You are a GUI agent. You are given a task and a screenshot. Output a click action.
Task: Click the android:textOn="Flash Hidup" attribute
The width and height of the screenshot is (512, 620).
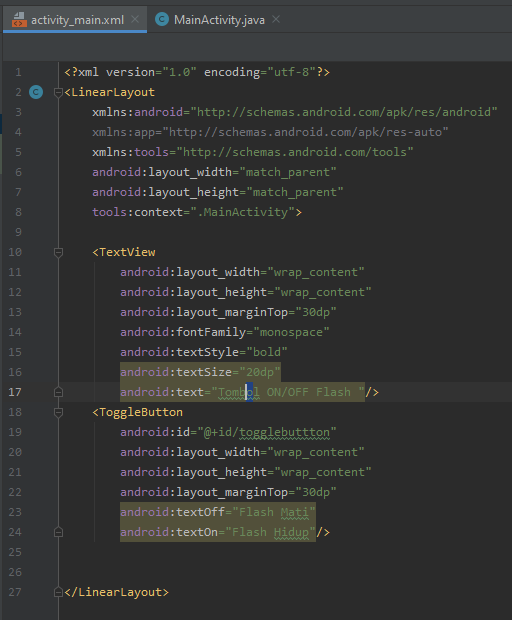[217, 532]
